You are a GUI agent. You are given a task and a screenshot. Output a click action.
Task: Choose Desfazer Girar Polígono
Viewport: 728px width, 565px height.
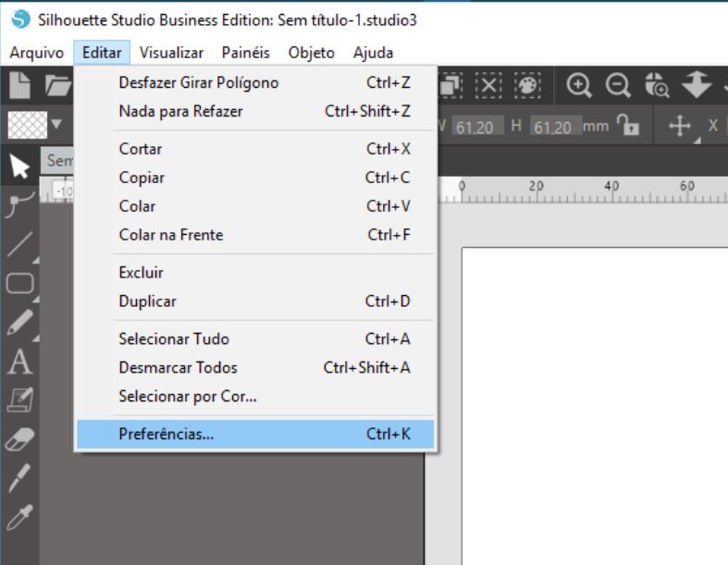(x=255, y=82)
